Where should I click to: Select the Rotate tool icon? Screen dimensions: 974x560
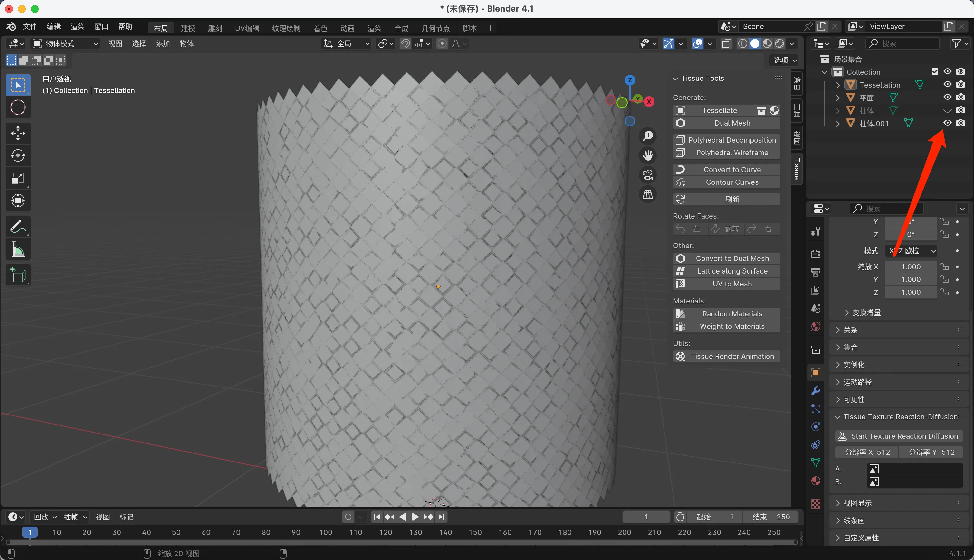pos(18,155)
